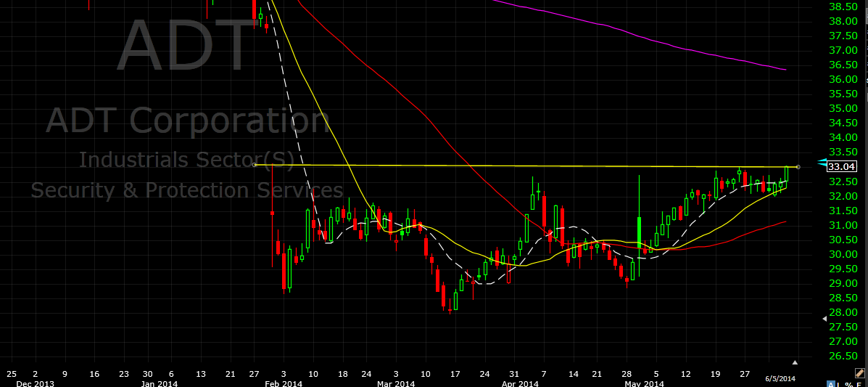Screen dimensions: 868x387
Task: Click the last green candlestick on chart
Action: (786, 174)
